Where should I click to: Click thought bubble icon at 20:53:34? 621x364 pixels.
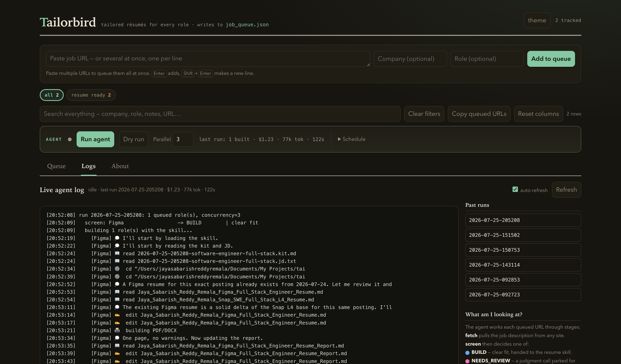[x=117, y=338]
